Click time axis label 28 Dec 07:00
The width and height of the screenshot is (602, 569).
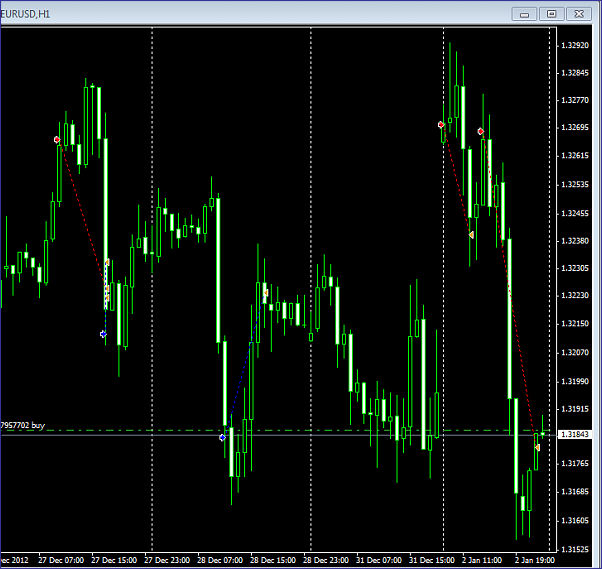click(220, 560)
